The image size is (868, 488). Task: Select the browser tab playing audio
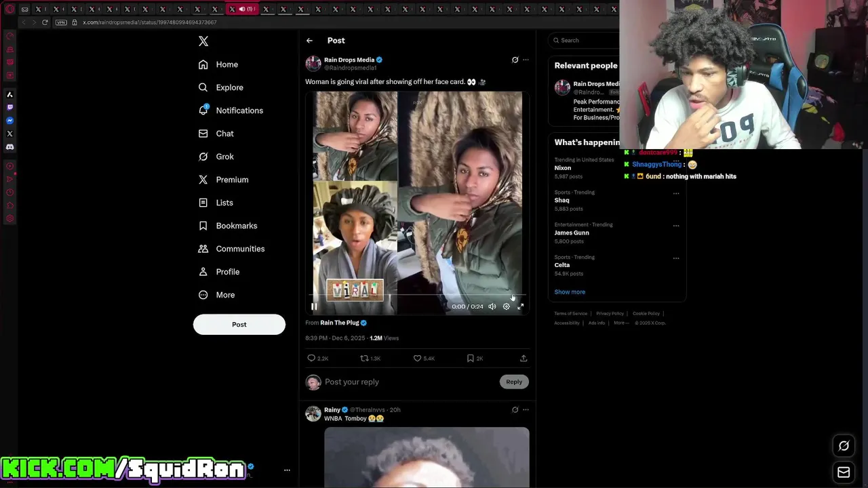point(243,9)
